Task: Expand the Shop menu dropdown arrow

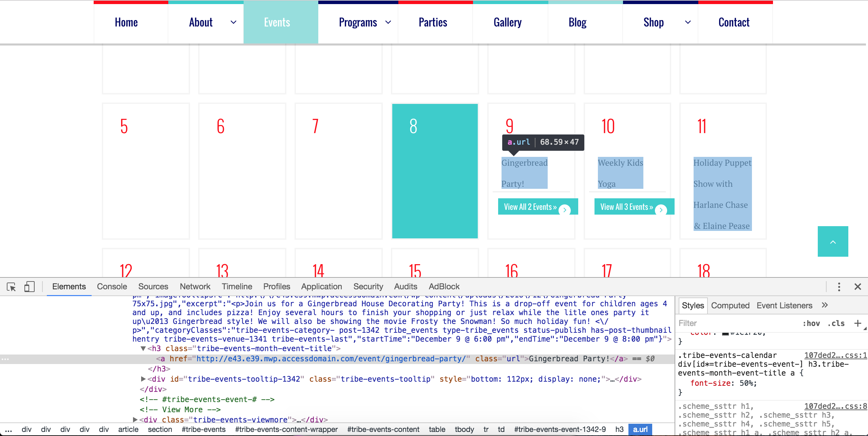Action: [x=688, y=22]
